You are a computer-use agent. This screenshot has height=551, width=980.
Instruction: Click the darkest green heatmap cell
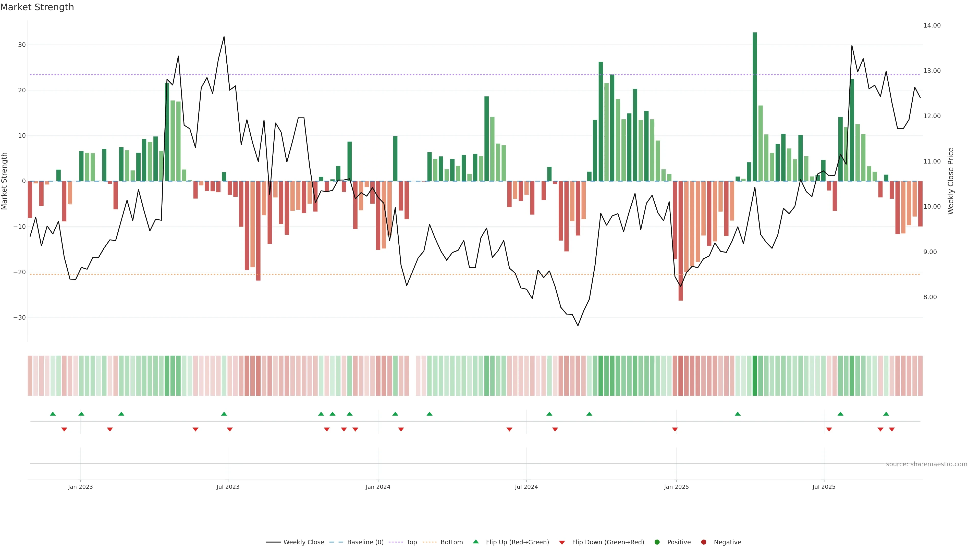coord(755,376)
